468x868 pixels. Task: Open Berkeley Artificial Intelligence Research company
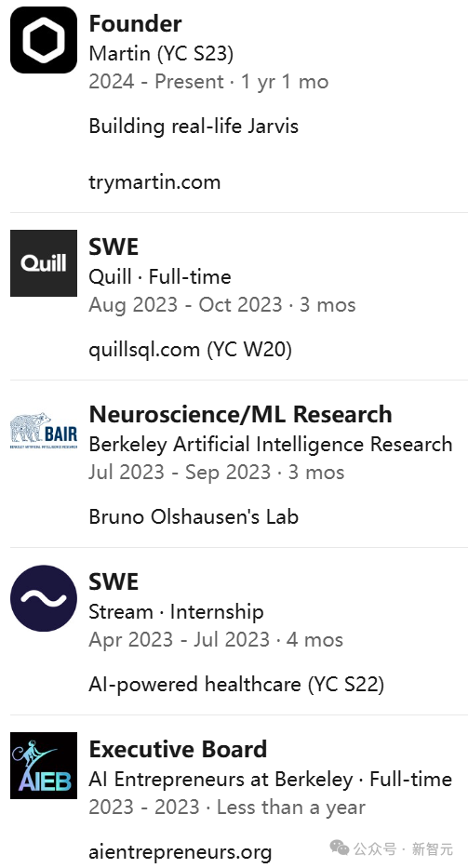click(x=270, y=444)
